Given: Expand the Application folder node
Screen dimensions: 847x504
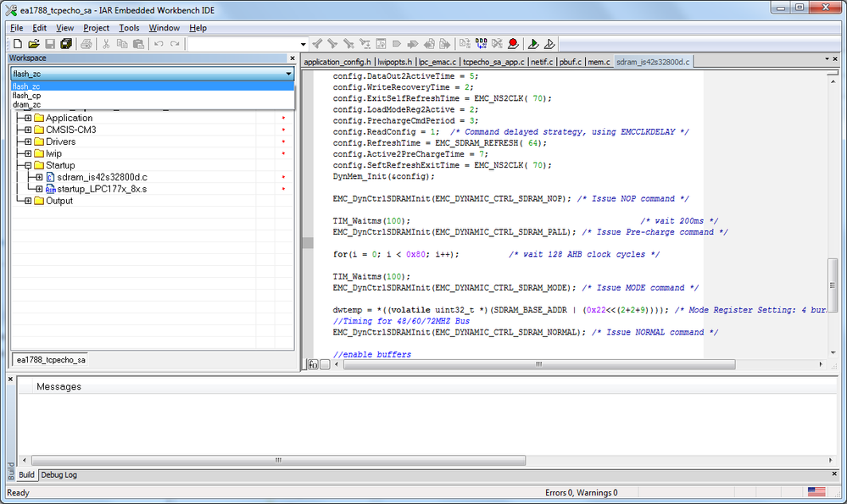Looking at the screenshot, I should 28,119.
